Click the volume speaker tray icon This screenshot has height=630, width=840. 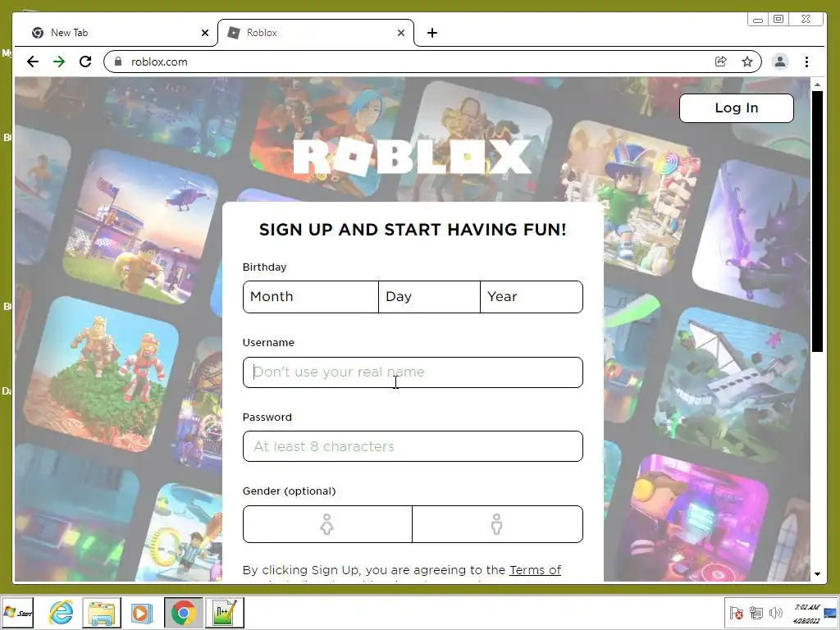point(775,613)
